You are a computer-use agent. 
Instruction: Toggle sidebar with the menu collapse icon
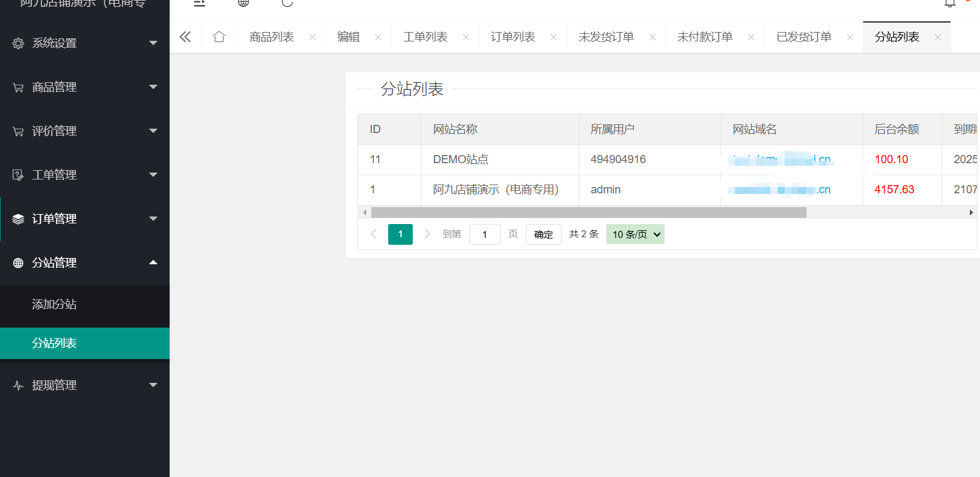pyautogui.click(x=199, y=3)
